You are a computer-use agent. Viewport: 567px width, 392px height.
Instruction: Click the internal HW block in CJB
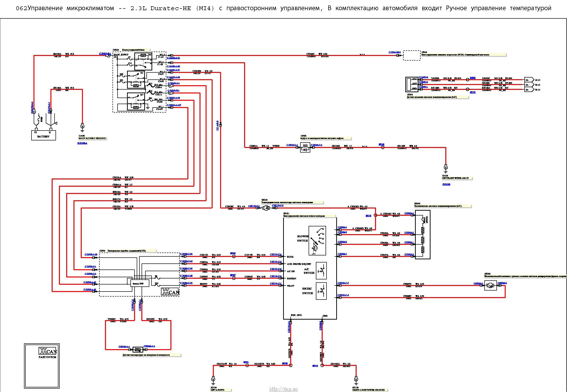(140, 284)
